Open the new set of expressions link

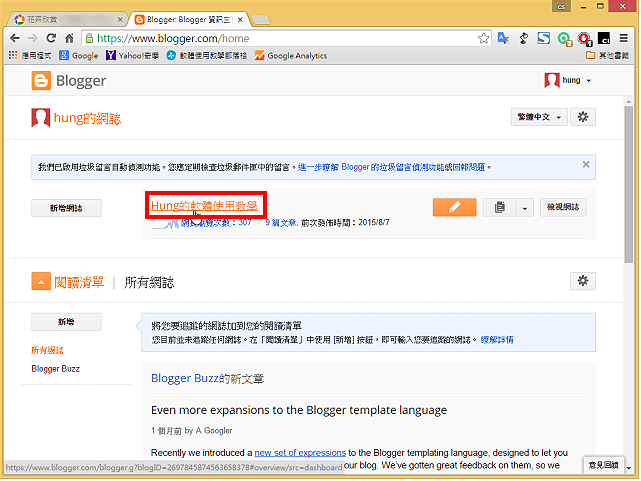(300, 453)
